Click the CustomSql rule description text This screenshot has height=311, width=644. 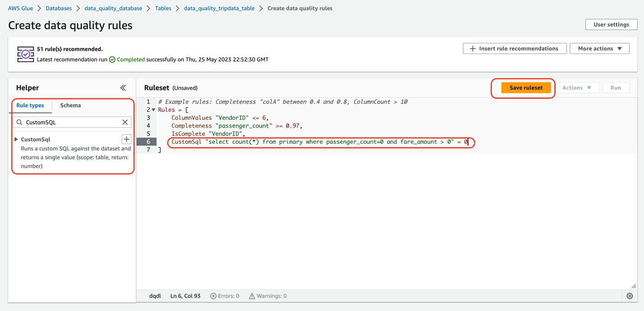pos(76,157)
